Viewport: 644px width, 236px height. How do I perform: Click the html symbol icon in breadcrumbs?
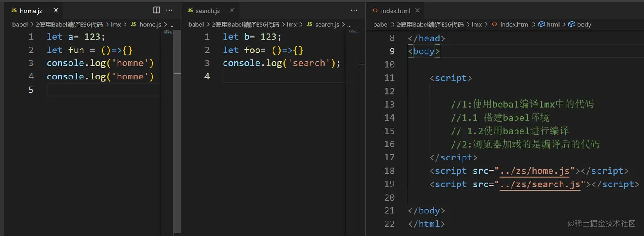(542, 24)
